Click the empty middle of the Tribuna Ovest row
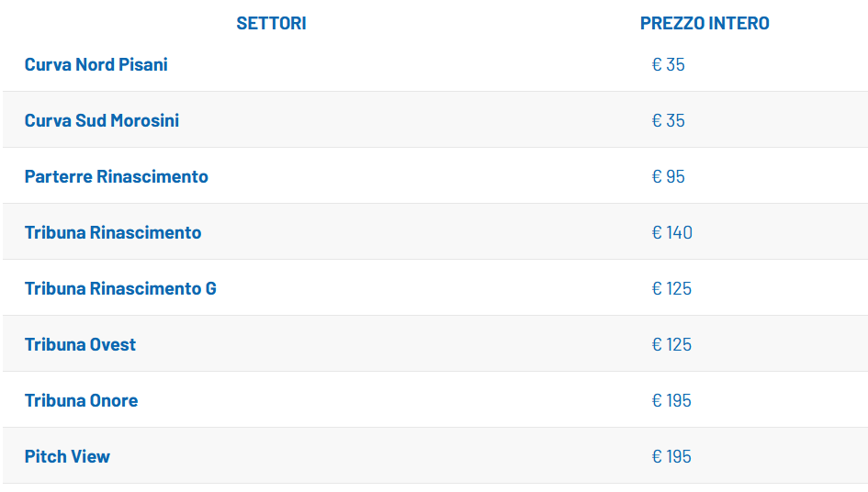868x492 pixels. 395,345
